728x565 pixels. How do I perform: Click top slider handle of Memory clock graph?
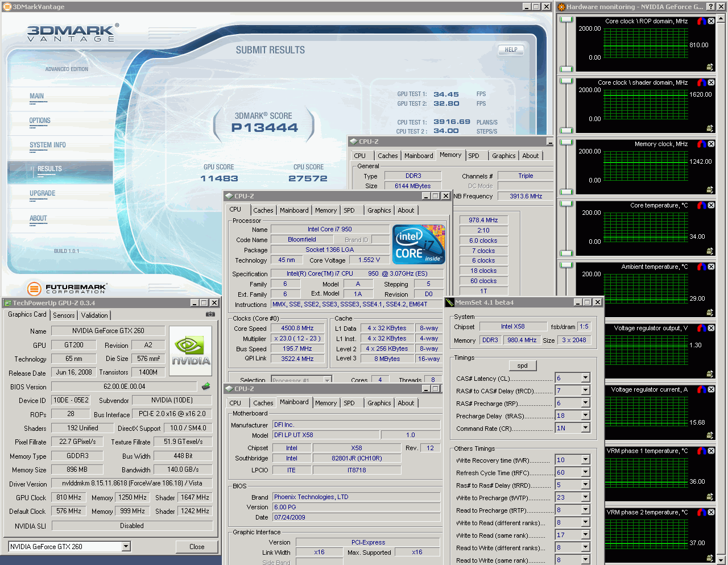566,143
